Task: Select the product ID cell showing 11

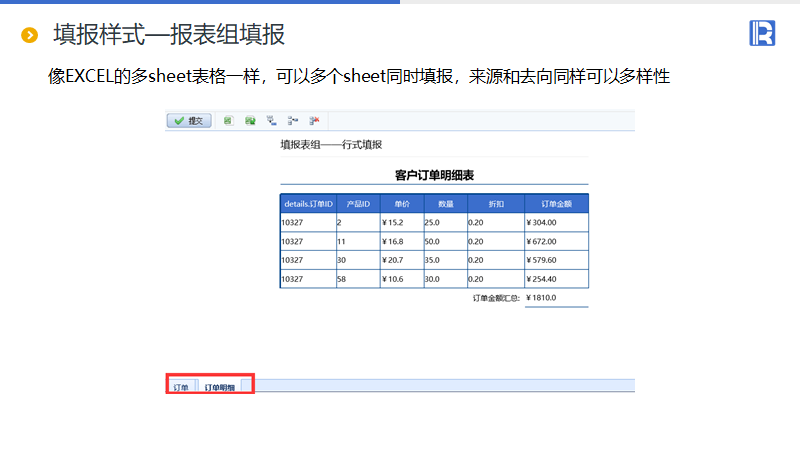Action: coord(358,241)
